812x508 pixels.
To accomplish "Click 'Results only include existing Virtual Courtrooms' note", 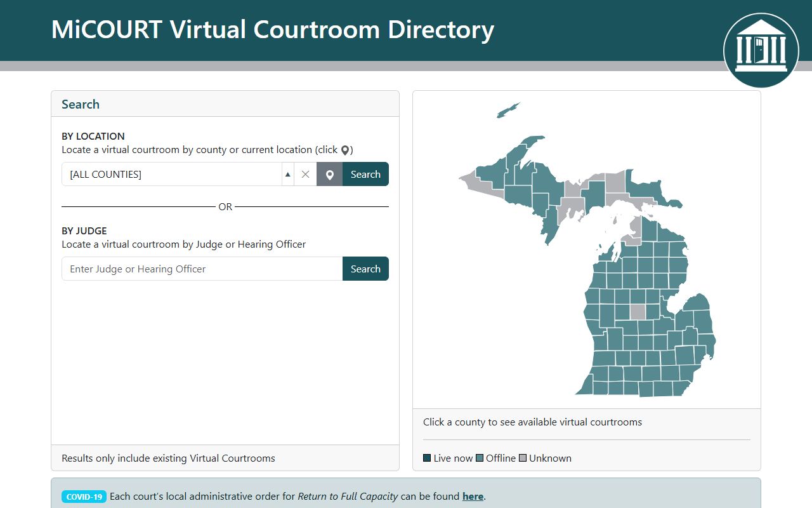I will pyautogui.click(x=168, y=458).
